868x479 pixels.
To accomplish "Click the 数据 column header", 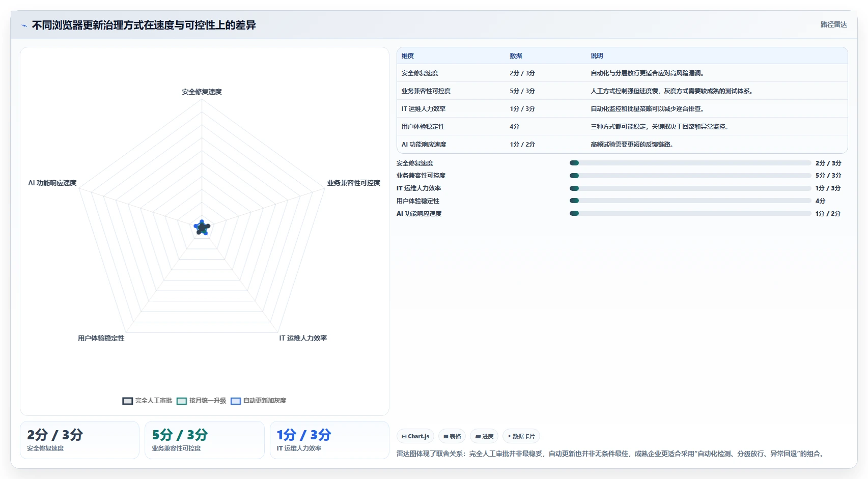I will [x=516, y=56].
